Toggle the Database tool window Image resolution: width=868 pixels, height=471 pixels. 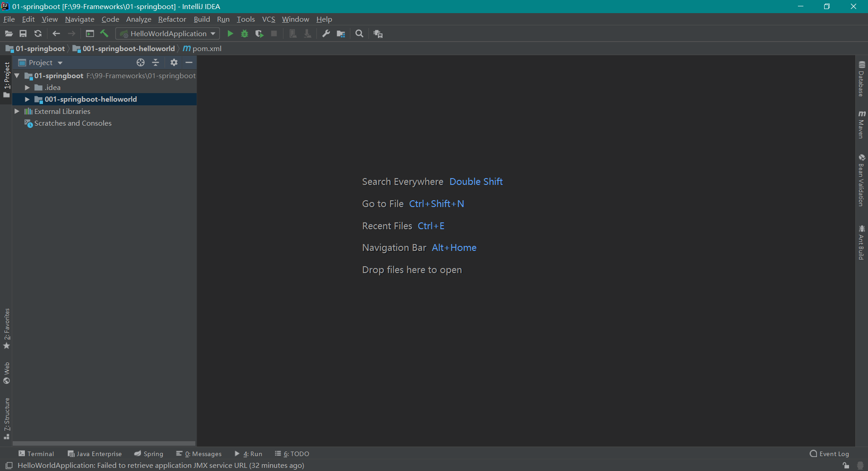pos(862,79)
